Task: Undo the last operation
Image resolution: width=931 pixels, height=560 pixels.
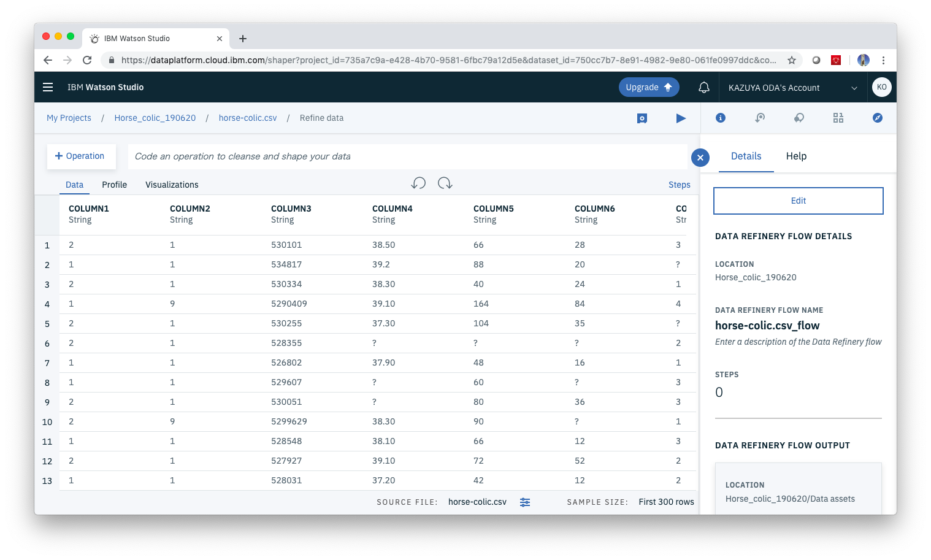Action: point(418,183)
